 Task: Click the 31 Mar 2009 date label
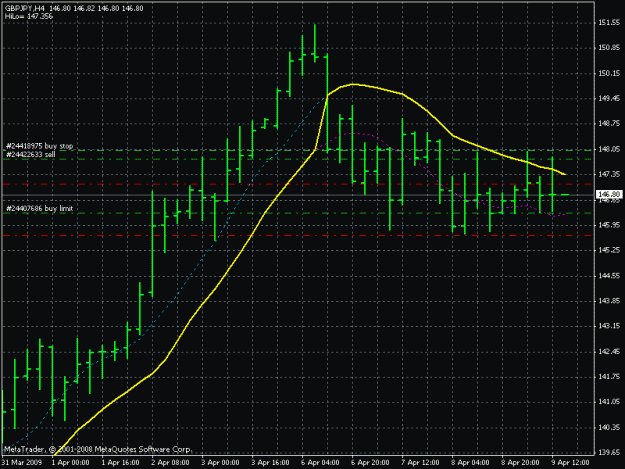tap(22, 463)
